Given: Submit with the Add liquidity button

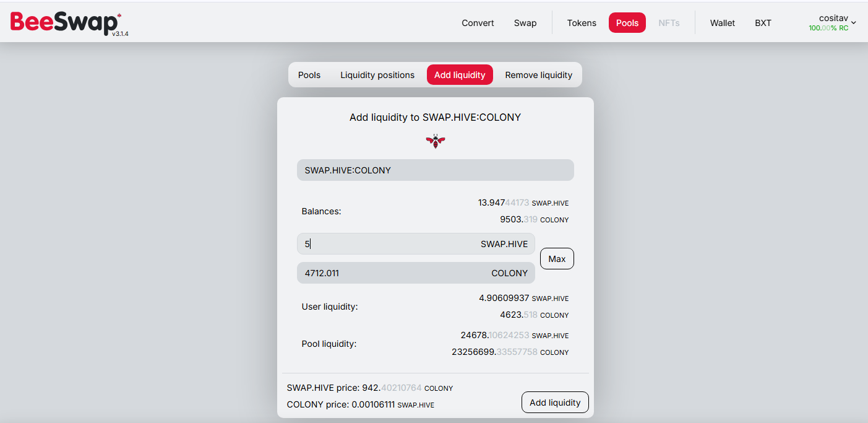Looking at the screenshot, I should 555,403.
